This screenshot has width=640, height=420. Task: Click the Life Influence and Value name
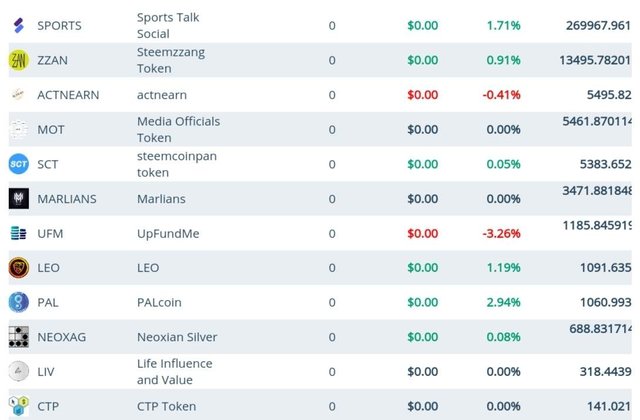[174, 372]
